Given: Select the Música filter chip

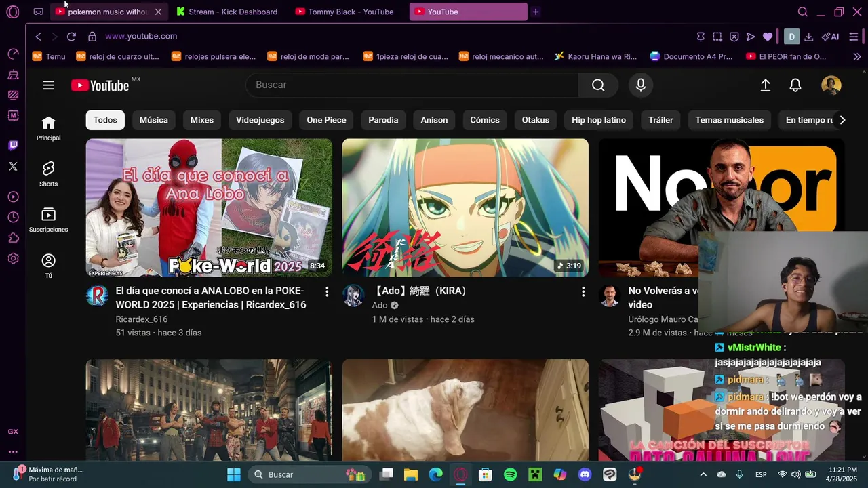Looking at the screenshot, I should click(154, 120).
